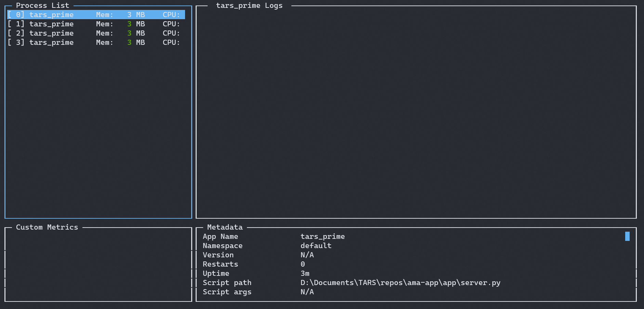Screen dimensions: 644x309
Task: Focus the tars_prime Logs panel title
Action: coord(249,5)
